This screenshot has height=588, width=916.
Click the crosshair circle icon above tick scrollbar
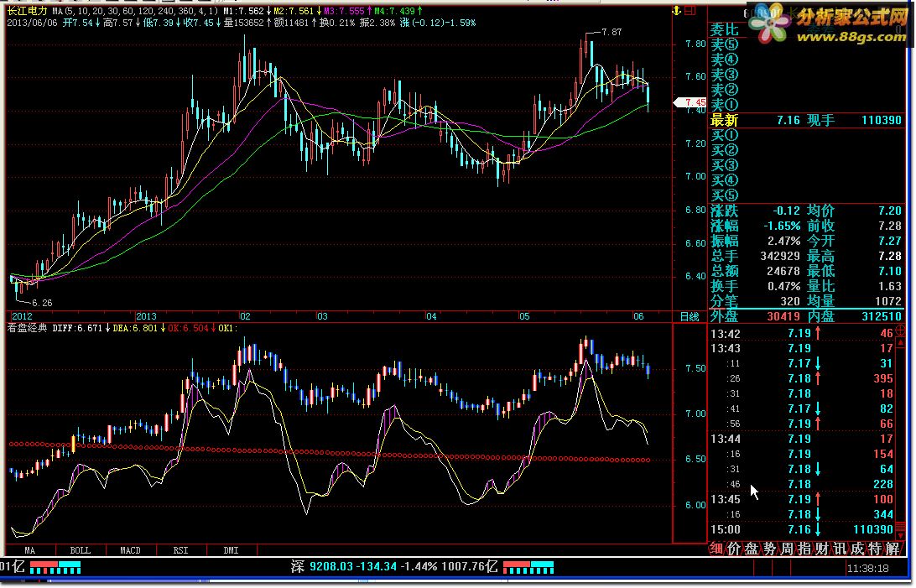click(900, 330)
